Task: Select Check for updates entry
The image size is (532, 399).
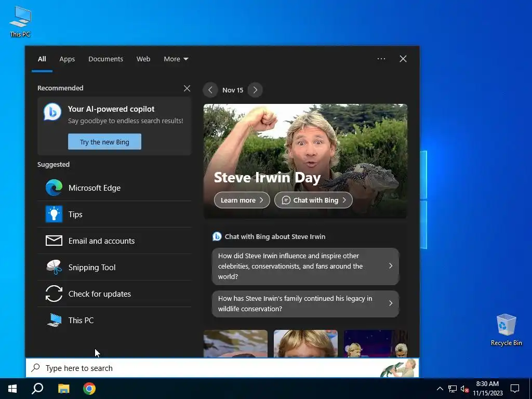Action: pos(114,294)
